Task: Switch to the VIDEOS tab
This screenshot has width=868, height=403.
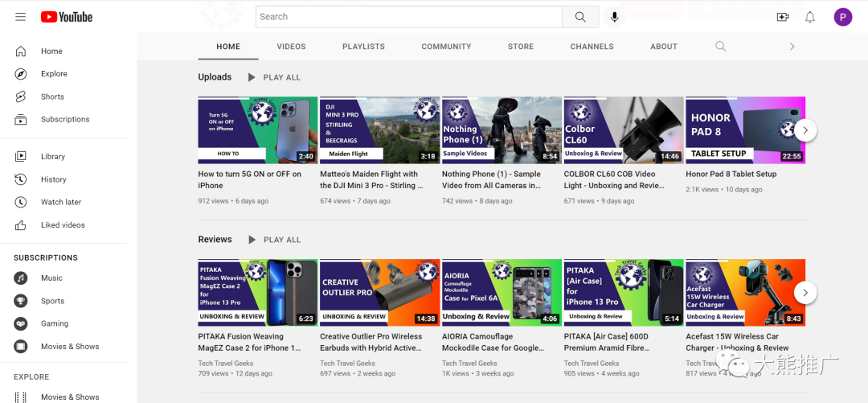Action: tap(291, 47)
